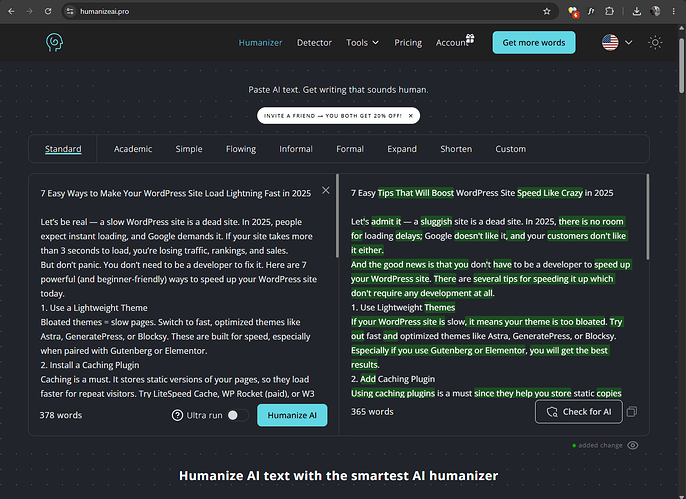Image resolution: width=686 pixels, height=499 pixels.
Task: Go to Pricing
Action: [x=408, y=42]
